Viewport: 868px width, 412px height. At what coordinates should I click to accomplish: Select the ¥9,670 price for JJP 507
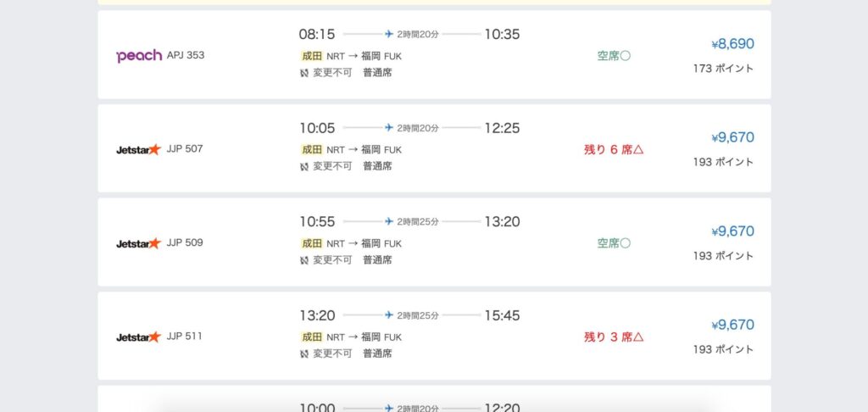click(732, 137)
